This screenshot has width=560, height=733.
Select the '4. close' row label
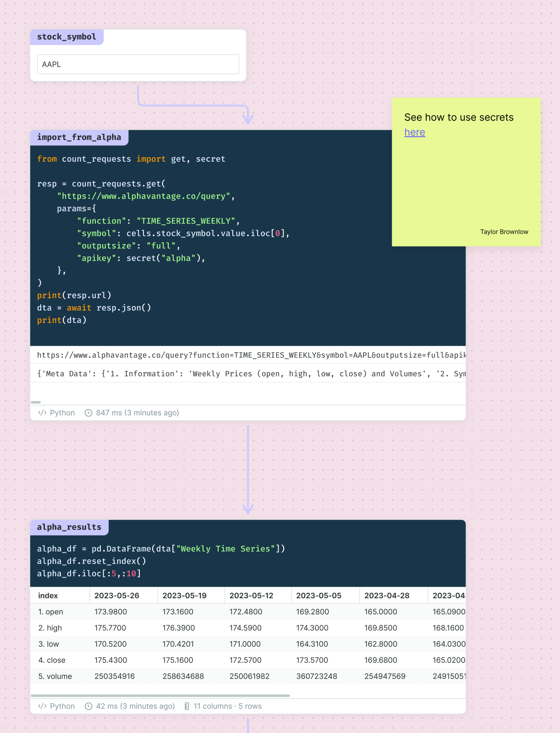(x=52, y=660)
